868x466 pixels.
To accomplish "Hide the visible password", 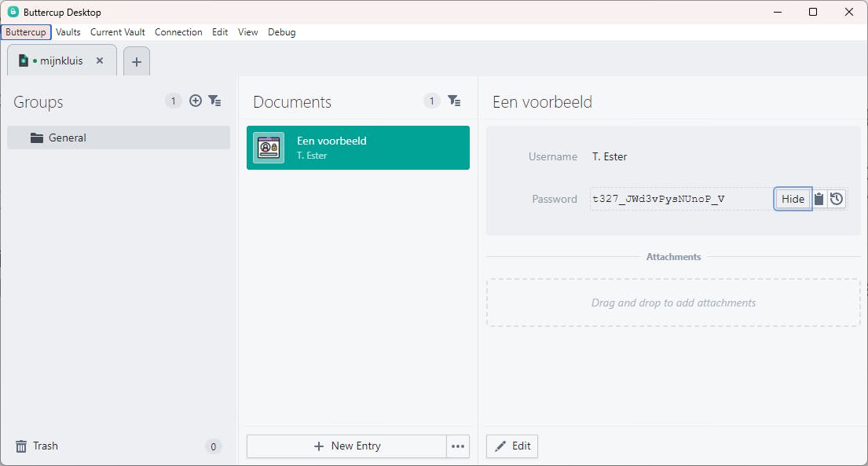I will pyautogui.click(x=793, y=199).
